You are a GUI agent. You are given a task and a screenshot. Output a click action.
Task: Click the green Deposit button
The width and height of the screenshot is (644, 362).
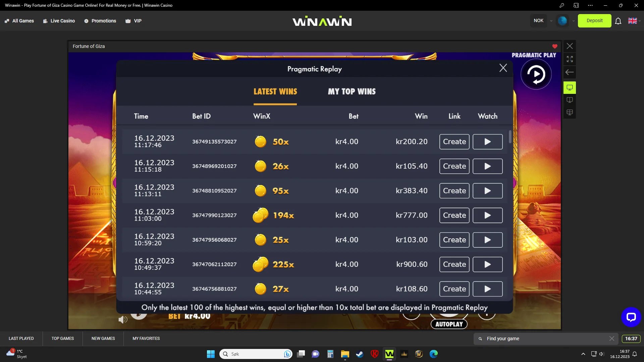click(x=594, y=21)
